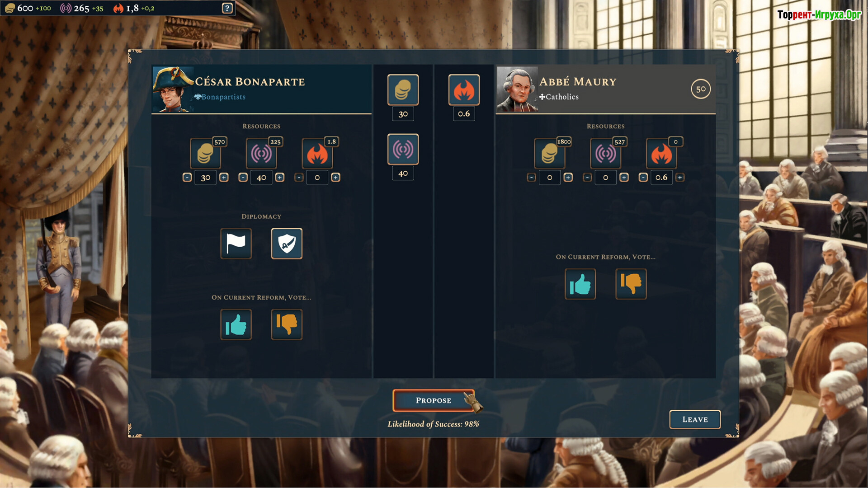Click Abbé Maury's gold coins resource icon

tap(550, 154)
